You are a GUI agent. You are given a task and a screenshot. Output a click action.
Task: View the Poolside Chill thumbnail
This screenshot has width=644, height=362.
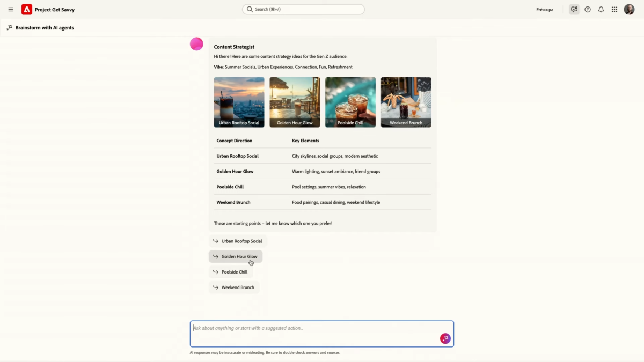(x=350, y=102)
